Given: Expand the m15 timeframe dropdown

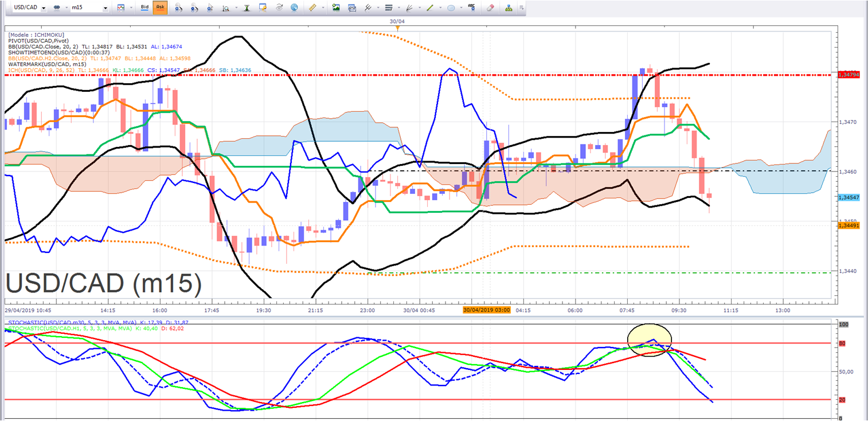Looking at the screenshot, I should pos(105,8).
